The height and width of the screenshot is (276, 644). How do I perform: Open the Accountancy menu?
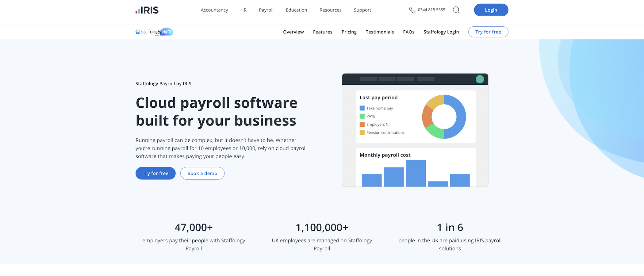214,10
